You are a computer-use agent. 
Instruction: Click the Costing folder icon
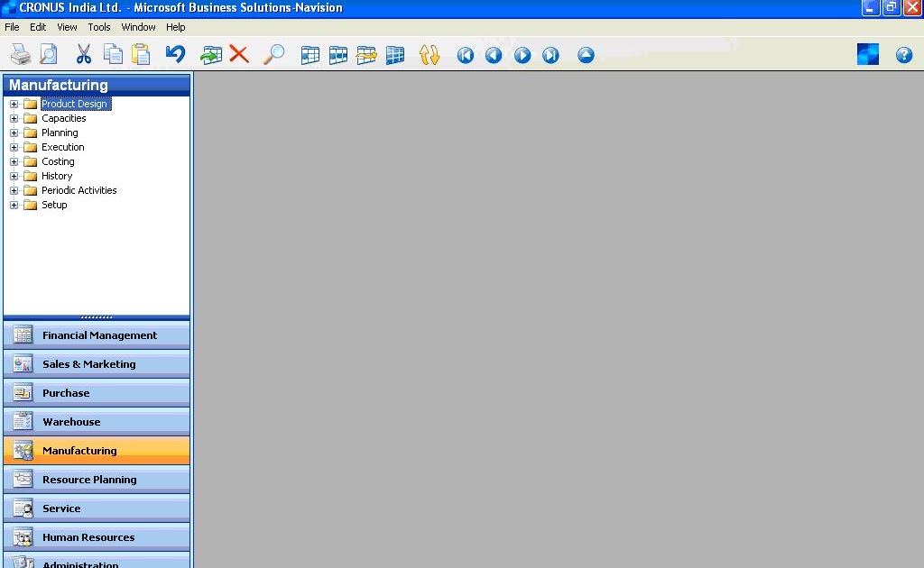[30, 162]
